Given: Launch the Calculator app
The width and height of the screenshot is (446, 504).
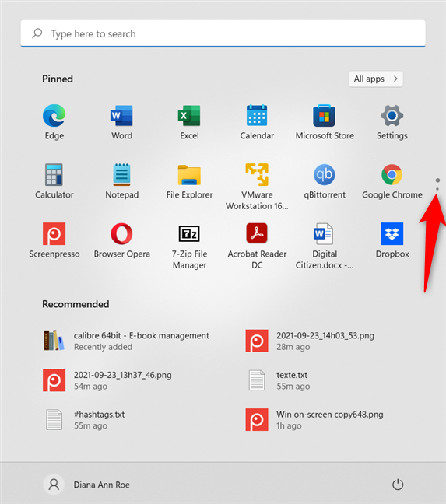Looking at the screenshot, I should [x=54, y=181].
